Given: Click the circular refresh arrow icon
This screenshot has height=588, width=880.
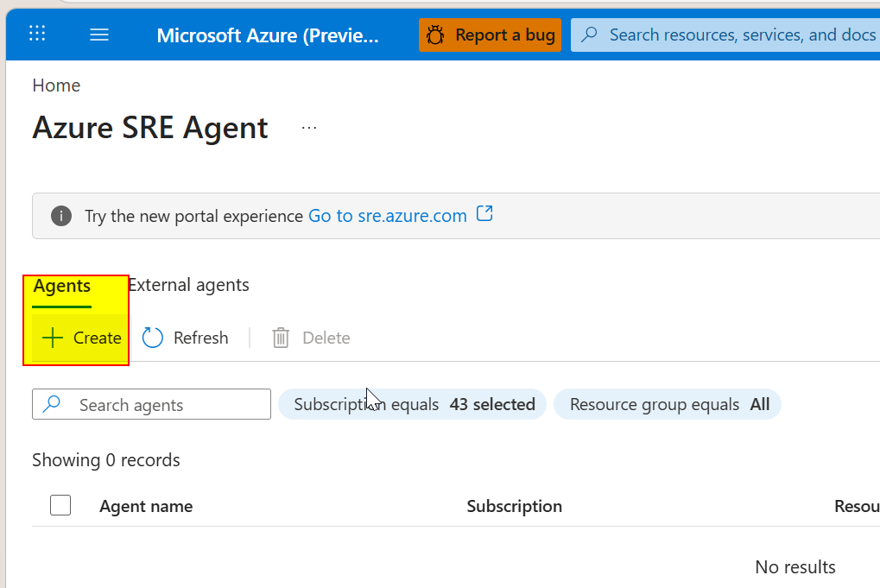Looking at the screenshot, I should coord(152,338).
